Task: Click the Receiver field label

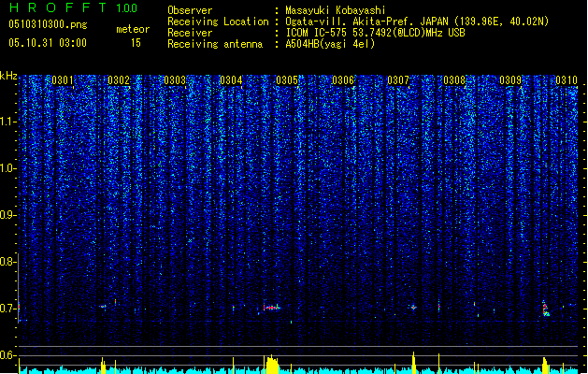Action: (190, 33)
